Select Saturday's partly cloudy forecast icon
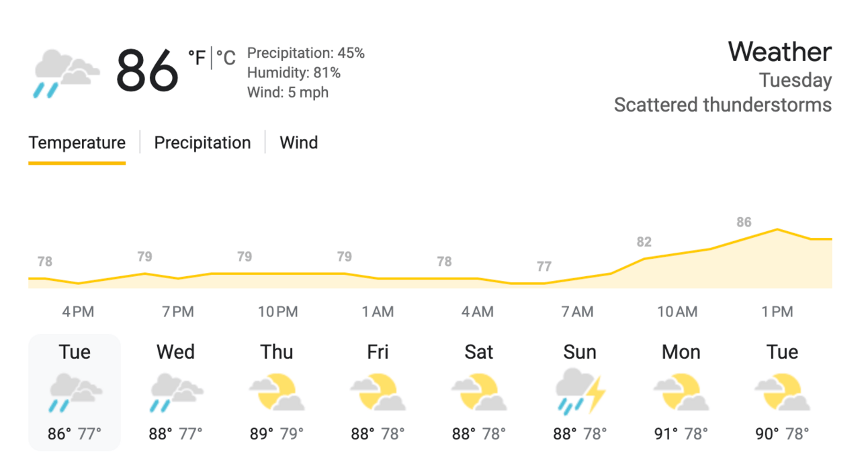The height and width of the screenshot is (461, 868). (x=479, y=392)
